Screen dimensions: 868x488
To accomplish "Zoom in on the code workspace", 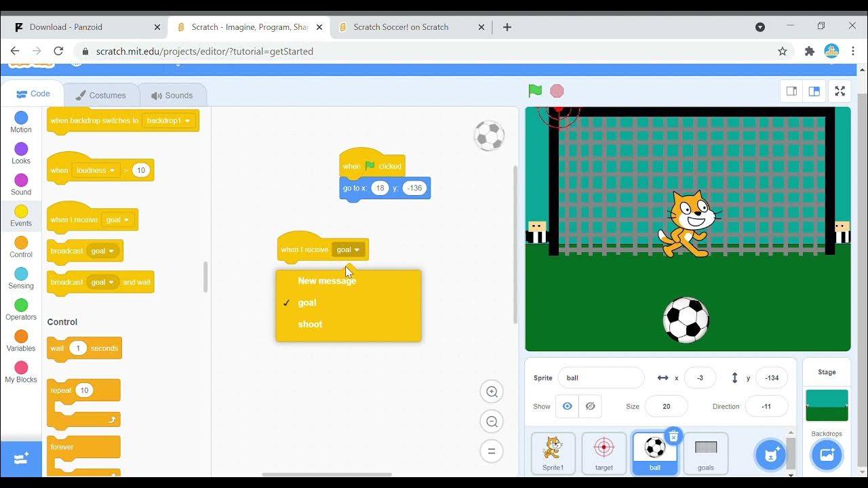I will pos(492,392).
